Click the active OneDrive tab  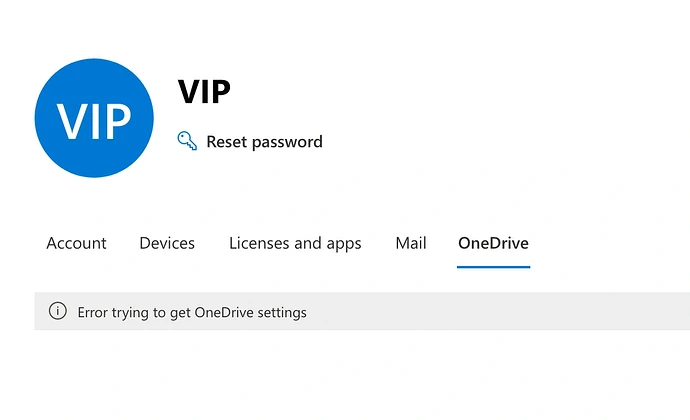tap(493, 243)
